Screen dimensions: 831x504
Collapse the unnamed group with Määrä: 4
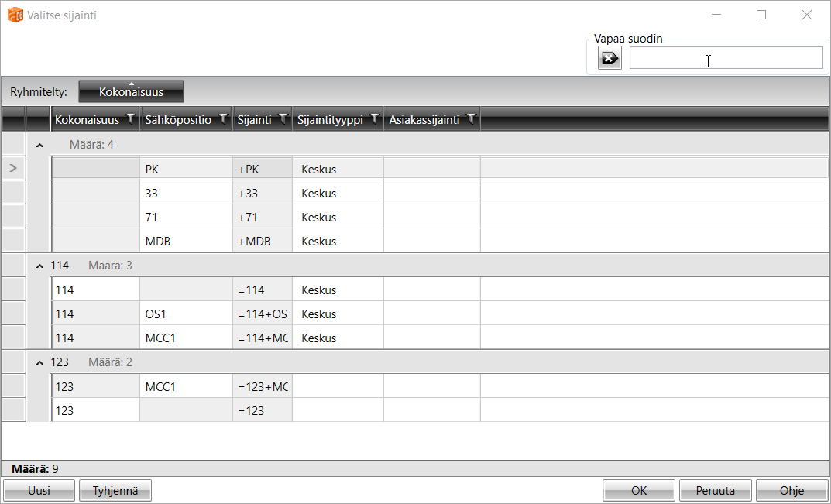pos(40,144)
